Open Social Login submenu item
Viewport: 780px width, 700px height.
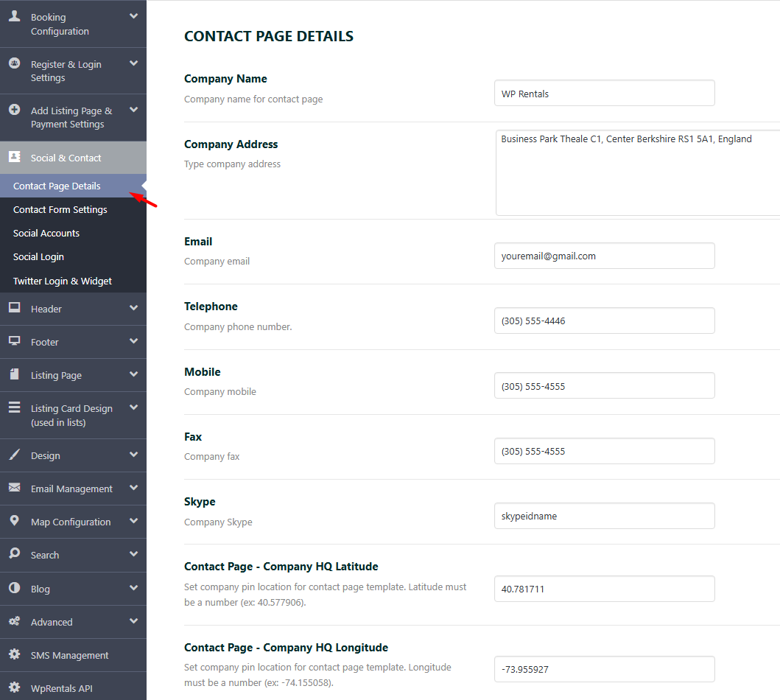[73, 256]
